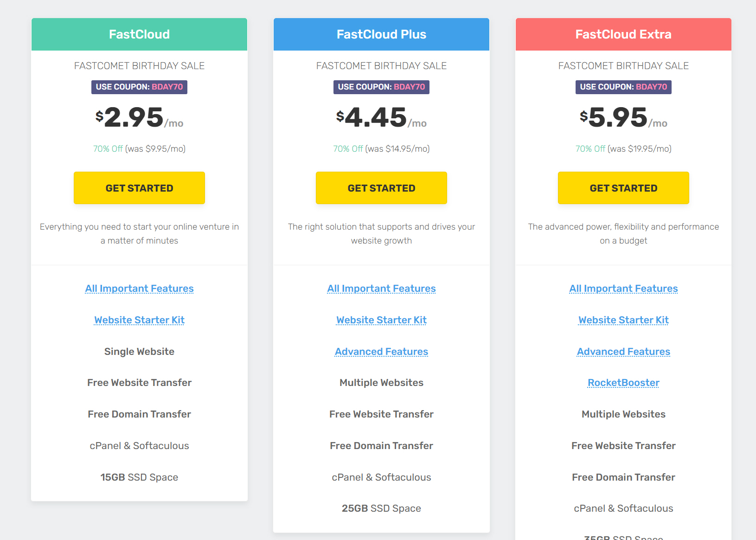Open Advanced Features in FastCloud Extra card
Screen dimensions: 756x540
tap(623, 352)
